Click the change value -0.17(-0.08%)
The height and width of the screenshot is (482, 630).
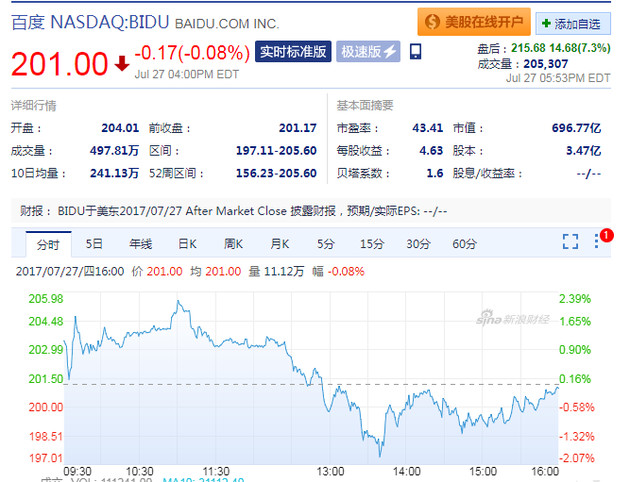(192, 53)
